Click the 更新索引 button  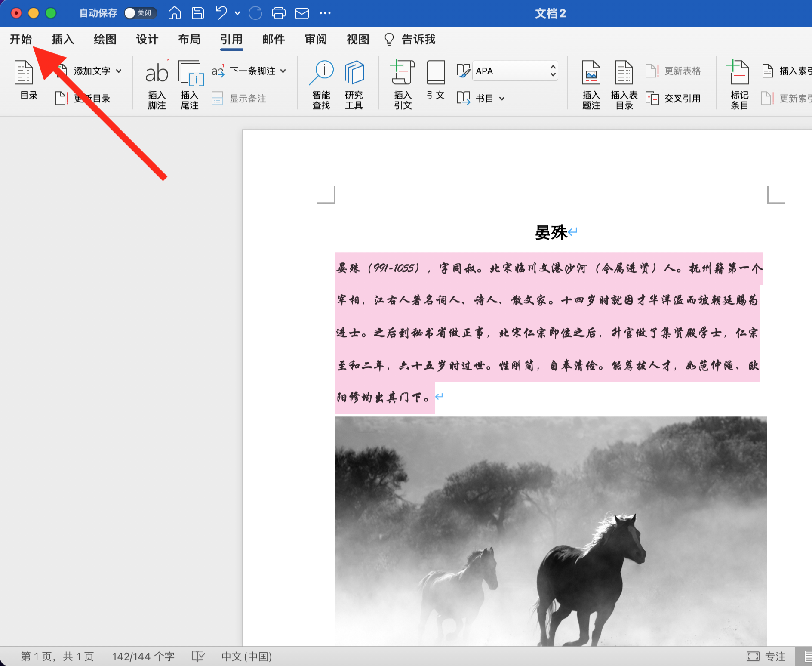click(x=786, y=99)
